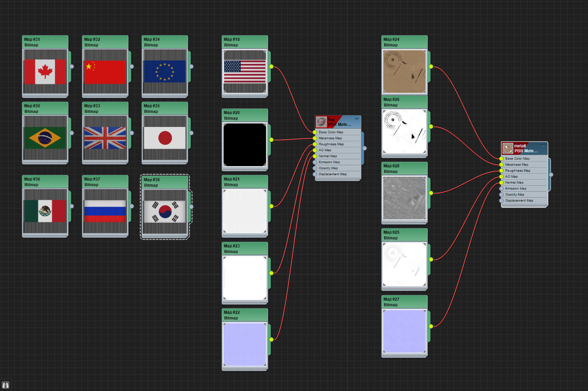
Task: Select the Japan flag bitmap thumbnail
Action: (x=165, y=138)
